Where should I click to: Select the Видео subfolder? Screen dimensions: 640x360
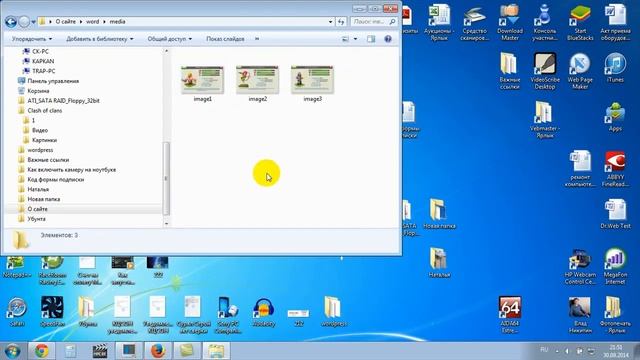40,130
